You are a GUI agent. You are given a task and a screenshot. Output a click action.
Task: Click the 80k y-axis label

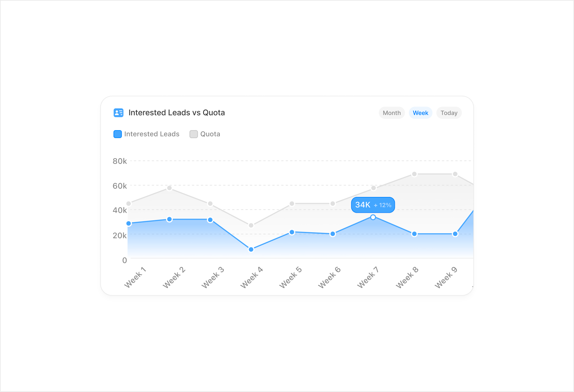click(x=120, y=161)
